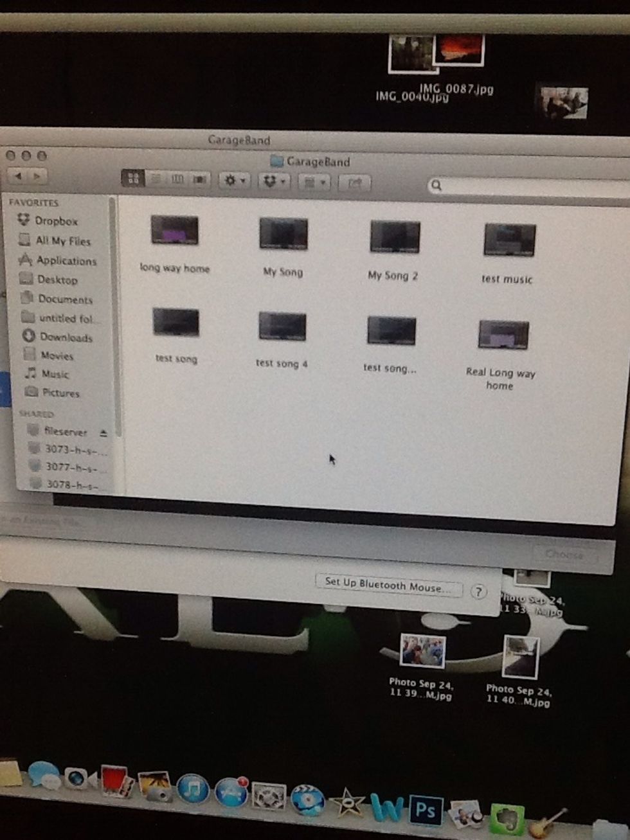Viewport: 630px width, 840px height.
Task: Click the help question mark button
Action: [x=478, y=592]
